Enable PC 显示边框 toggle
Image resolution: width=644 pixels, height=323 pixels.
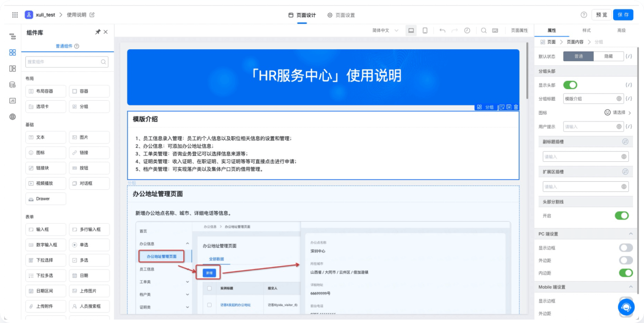625,248
